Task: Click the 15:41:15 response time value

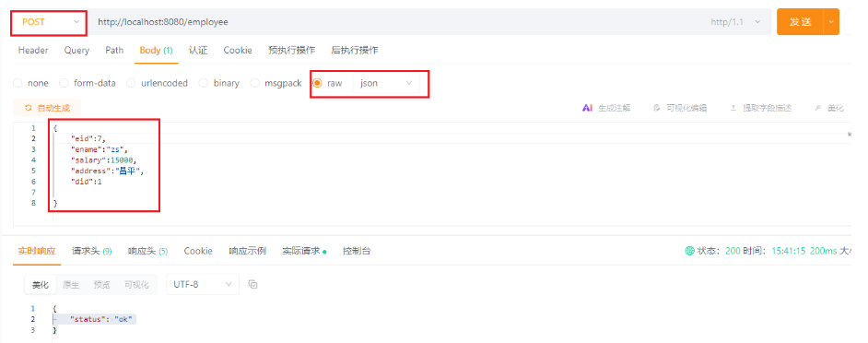Action: [x=788, y=251]
